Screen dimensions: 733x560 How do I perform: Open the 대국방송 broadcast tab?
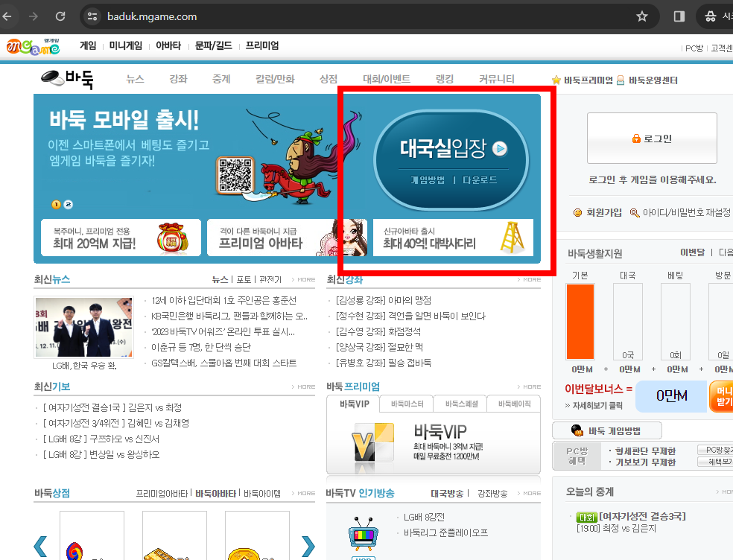tap(448, 492)
